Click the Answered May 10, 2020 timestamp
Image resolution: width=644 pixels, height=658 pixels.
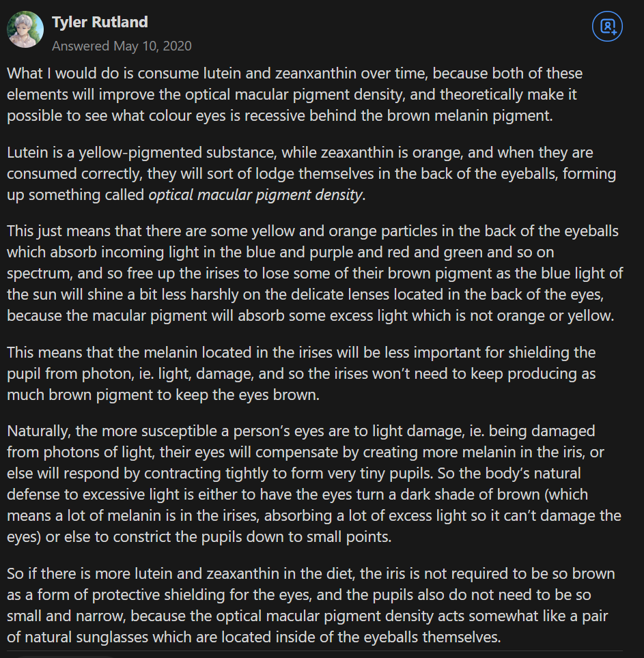pyautogui.click(x=122, y=46)
